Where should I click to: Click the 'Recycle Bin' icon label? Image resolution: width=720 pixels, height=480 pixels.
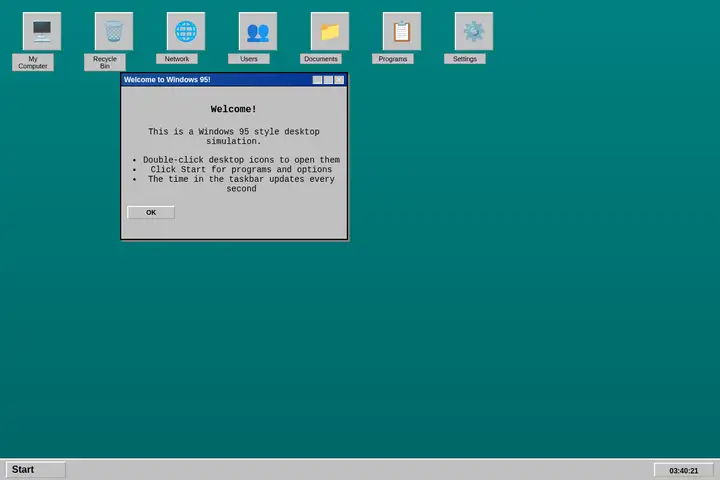pyautogui.click(x=105, y=62)
